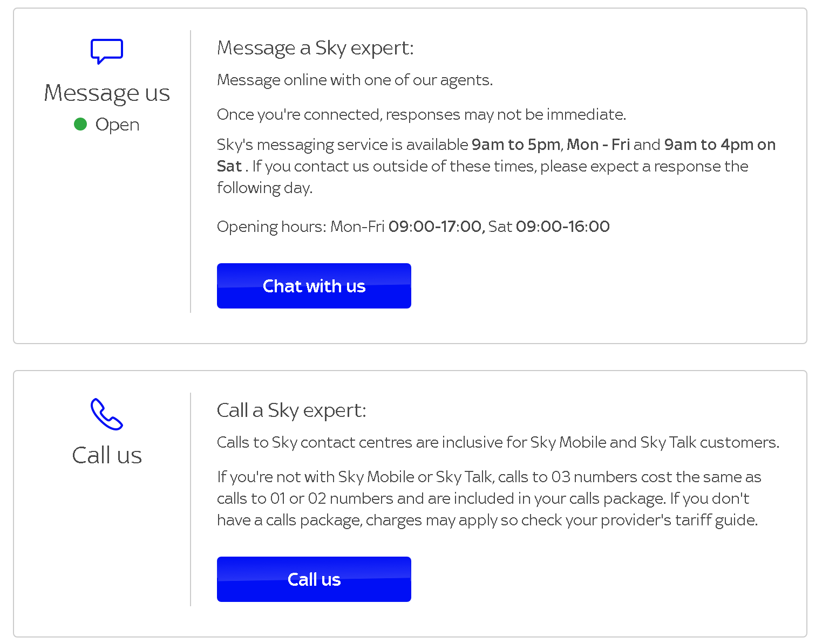Click the Message us label
The image size is (829, 644).
pos(106,93)
